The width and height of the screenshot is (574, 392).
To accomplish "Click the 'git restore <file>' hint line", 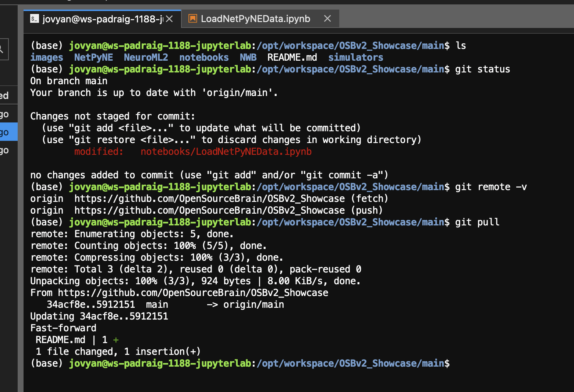I will point(231,140).
